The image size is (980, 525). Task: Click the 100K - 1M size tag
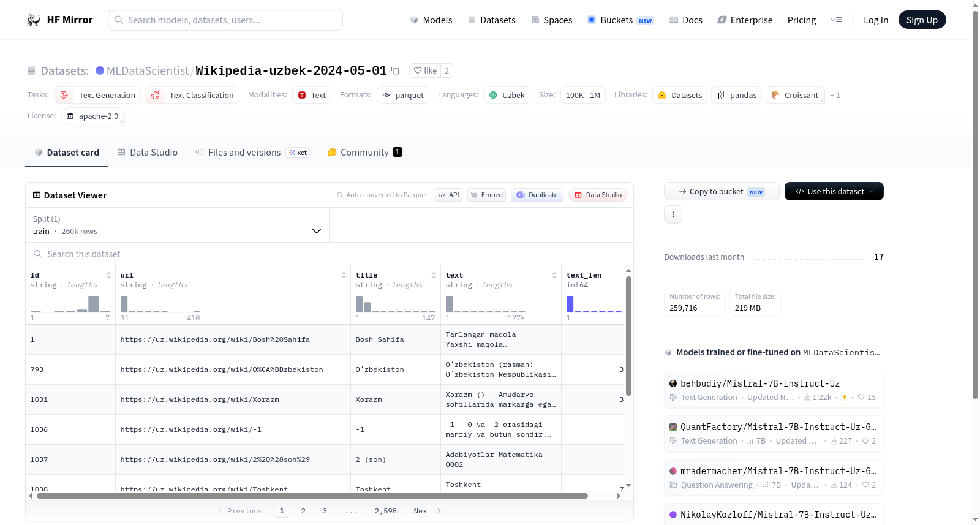[x=583, y=95]
